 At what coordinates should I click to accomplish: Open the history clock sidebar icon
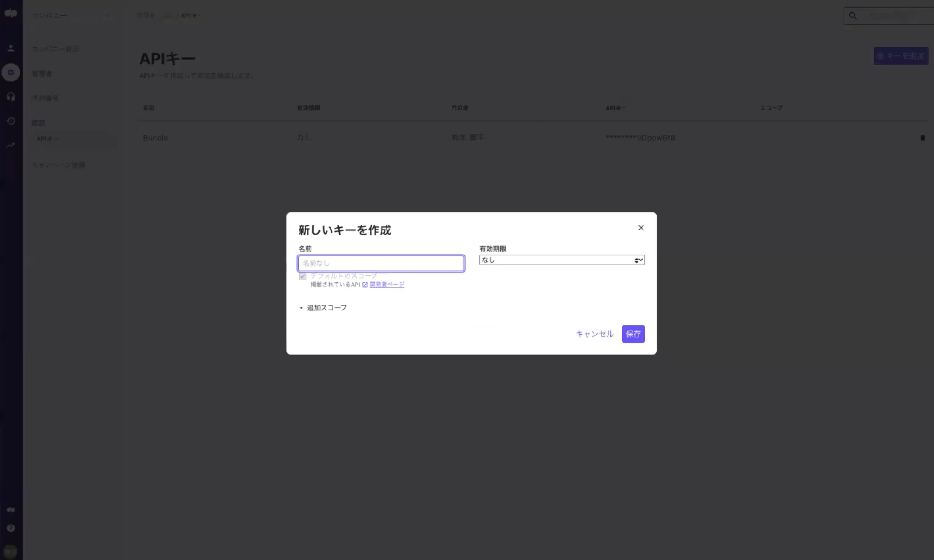(11, 121)
